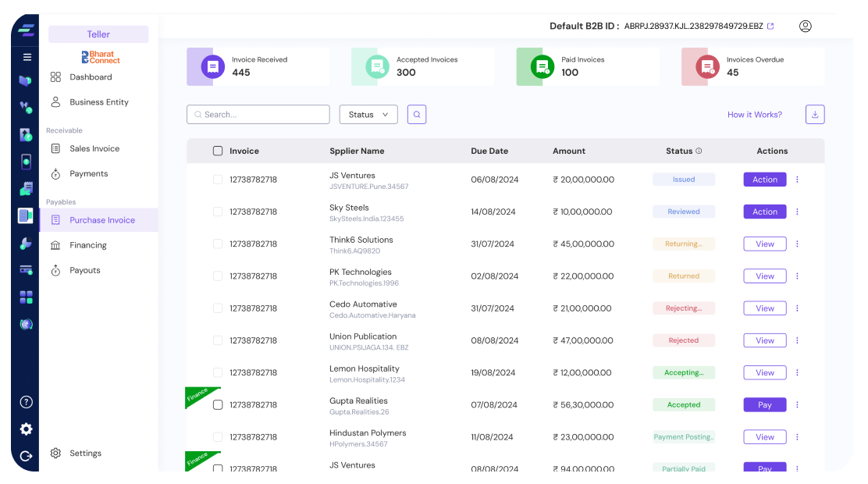This screenshot has width=868, height=484.
Task: Open the How it Works? link
Action: pyautogui.click(x=754, y=115)
